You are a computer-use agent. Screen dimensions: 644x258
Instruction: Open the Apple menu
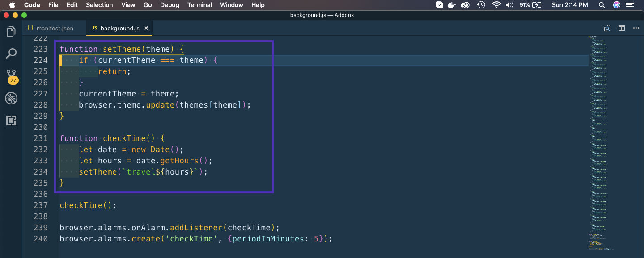coord(12,5)
